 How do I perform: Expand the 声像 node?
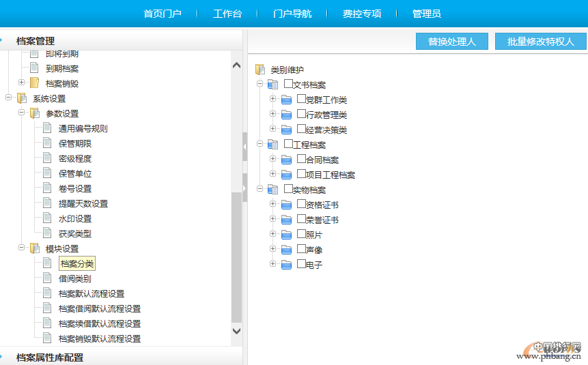272,248
